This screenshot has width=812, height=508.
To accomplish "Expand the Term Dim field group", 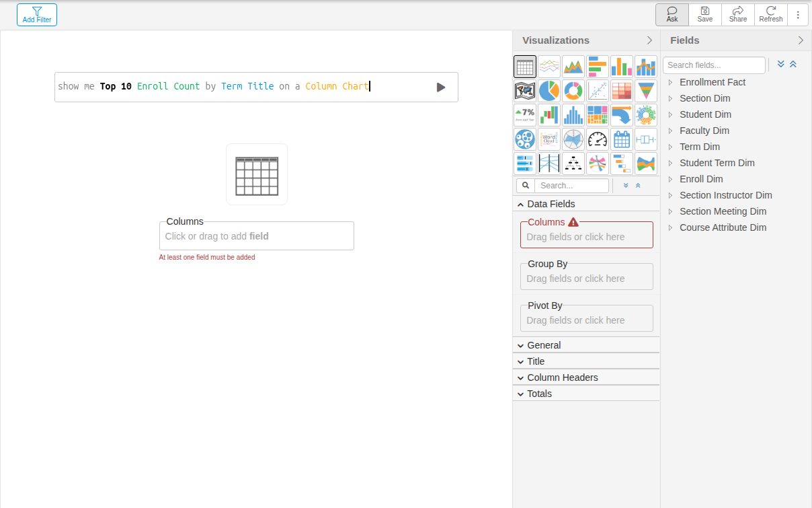I will pos(670,147).
